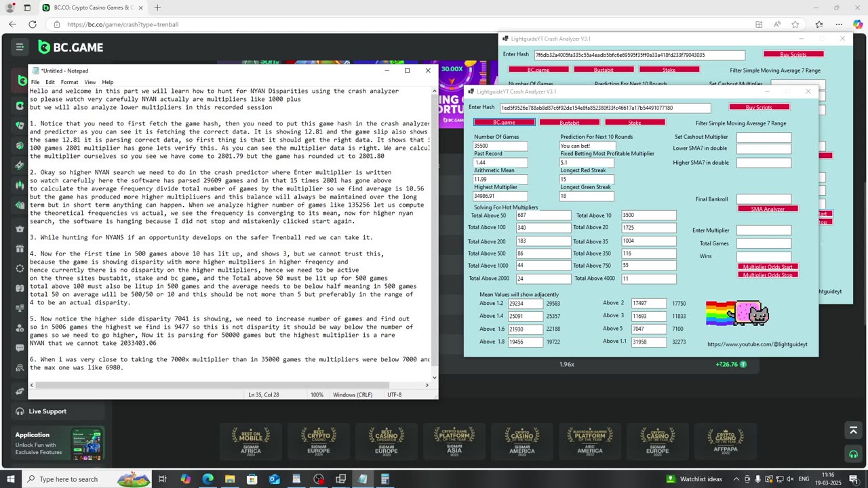Viewport: 868px width, 488px height.
Task: Open Notepad Format menu
Action: click(x=69, y=82)
